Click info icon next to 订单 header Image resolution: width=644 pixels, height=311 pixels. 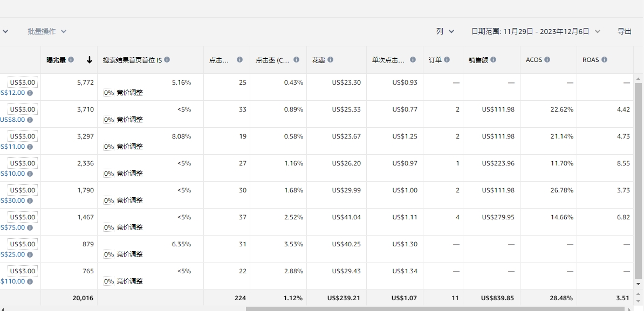pos(447,59)
